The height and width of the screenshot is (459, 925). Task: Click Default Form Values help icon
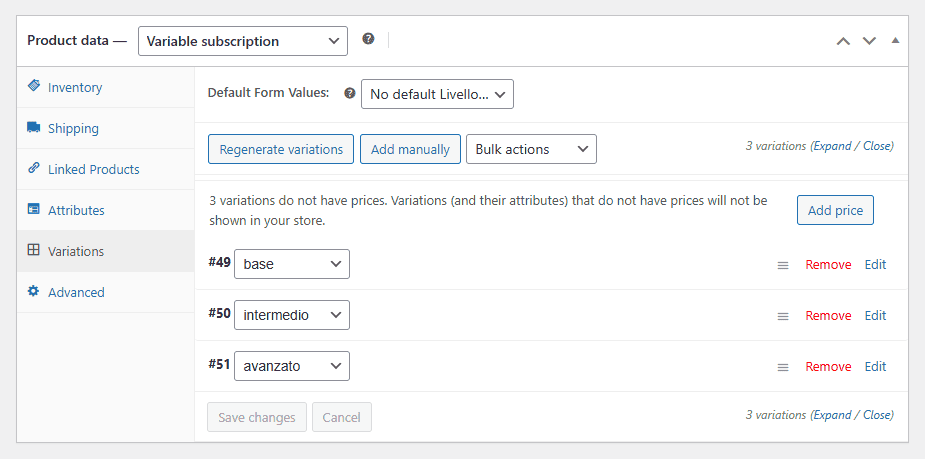350,93
